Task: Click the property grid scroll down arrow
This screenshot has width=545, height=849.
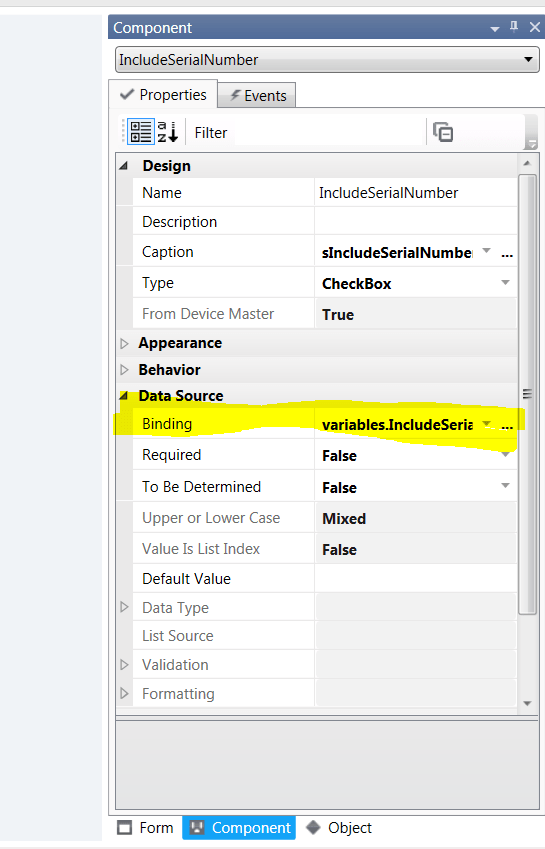Action: pyautogui.click(x=527, y=703)
